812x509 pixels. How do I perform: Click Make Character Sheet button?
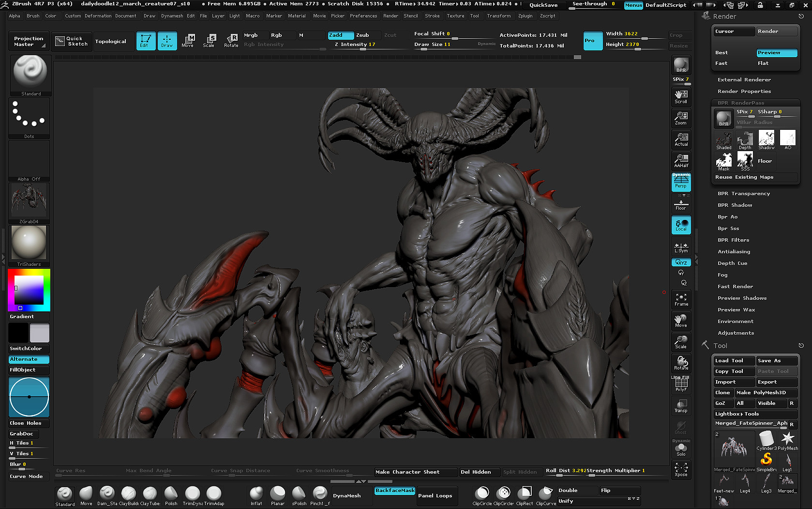pos(416,472)
